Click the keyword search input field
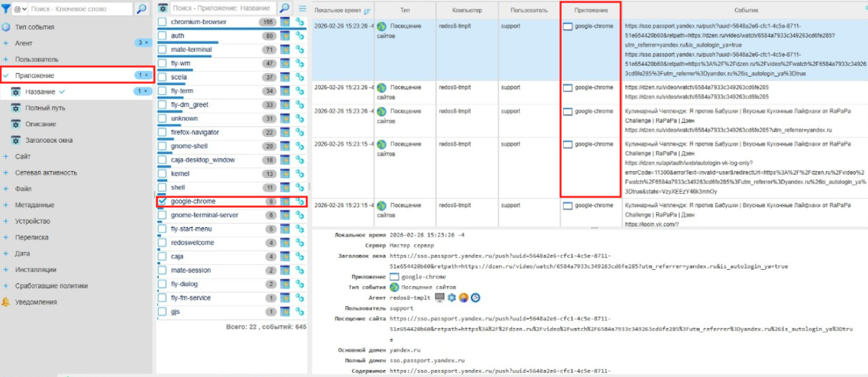 (x=81, y=9)
